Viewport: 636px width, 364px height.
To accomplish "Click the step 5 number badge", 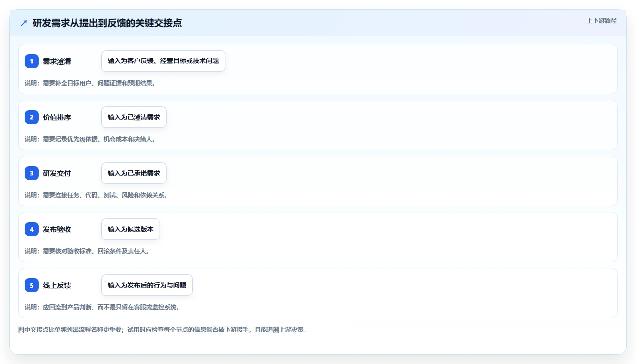I will pos(32,285).
